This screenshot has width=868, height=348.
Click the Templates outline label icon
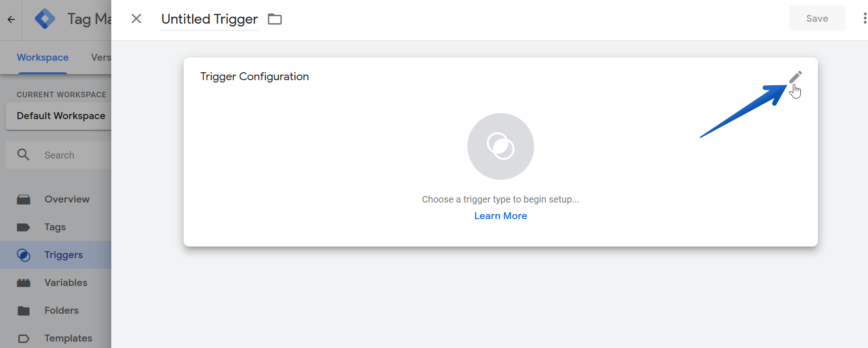pyautogui.click(x=24, y=339)
